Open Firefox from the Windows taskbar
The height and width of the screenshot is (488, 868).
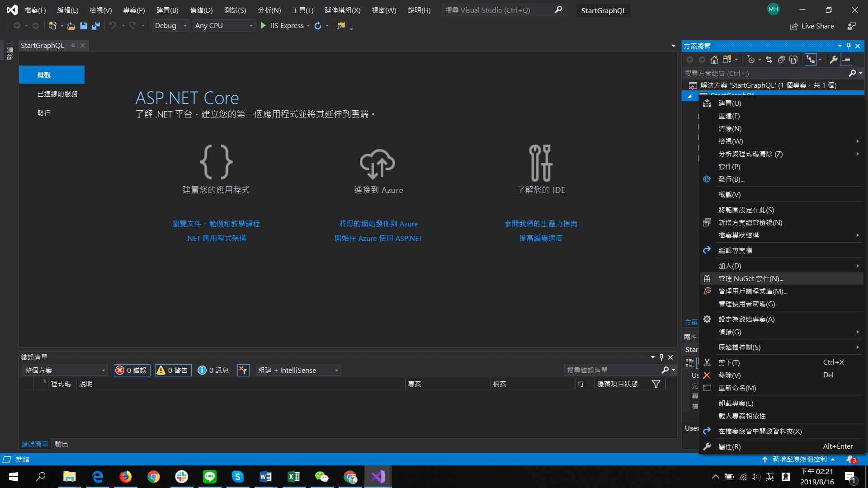[126, 477]
